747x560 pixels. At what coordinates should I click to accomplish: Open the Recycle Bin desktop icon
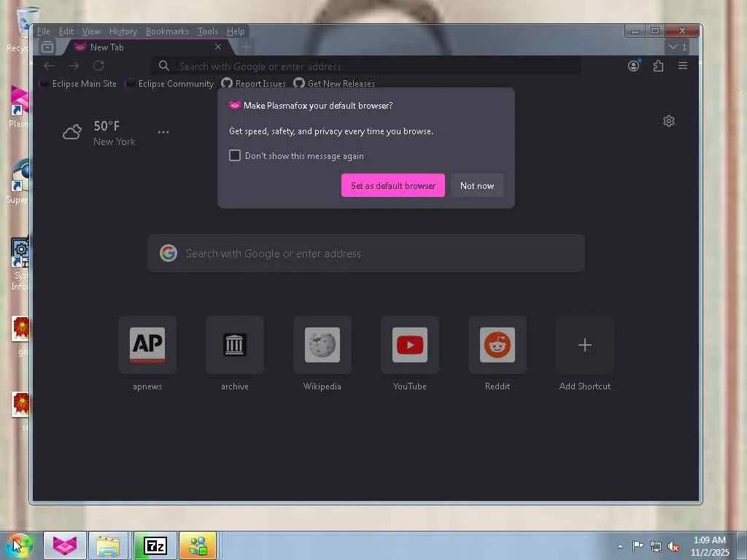pyautogui.click(x=20, y=29)
